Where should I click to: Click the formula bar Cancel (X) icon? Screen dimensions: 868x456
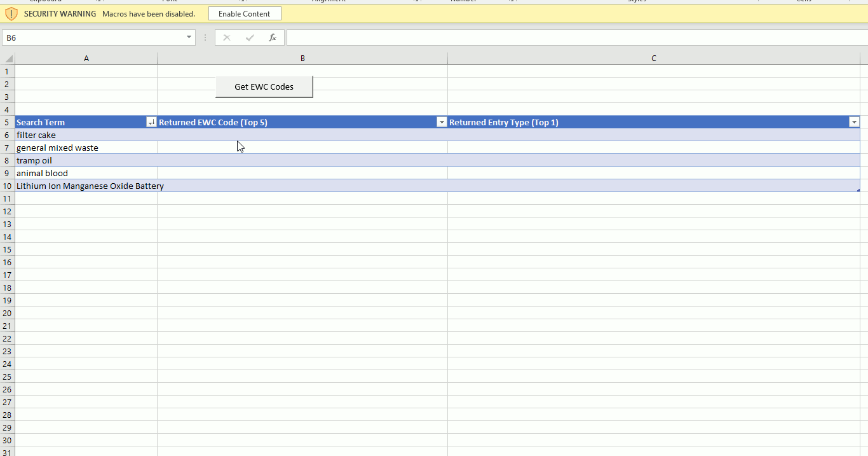click(227, 38)
